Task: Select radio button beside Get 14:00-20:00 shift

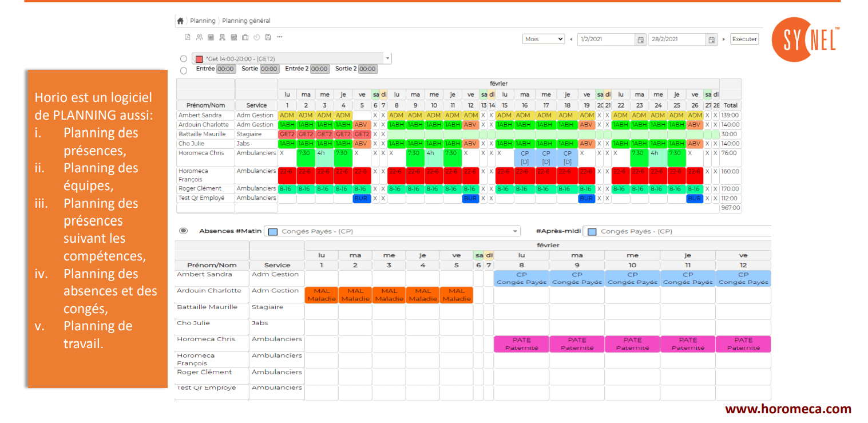Action: click(x=183, y=58)
